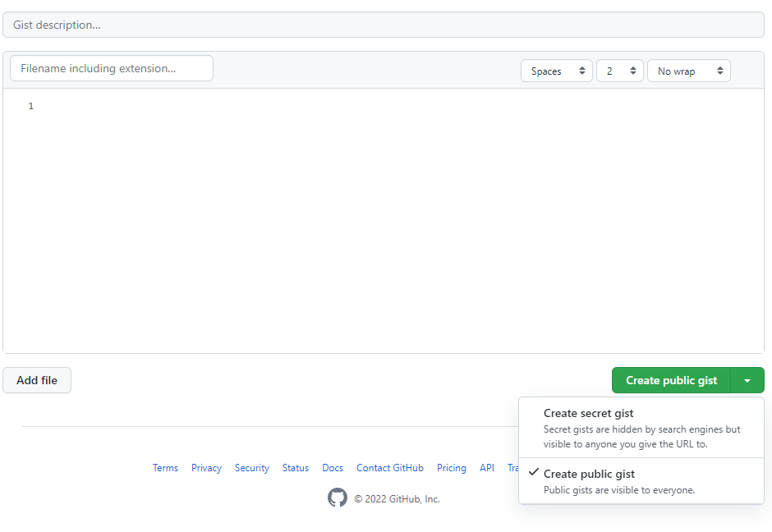Viewport: 772px width, 532px height.
Task: Click the Add file button
Action: click(x=37, y=380)
